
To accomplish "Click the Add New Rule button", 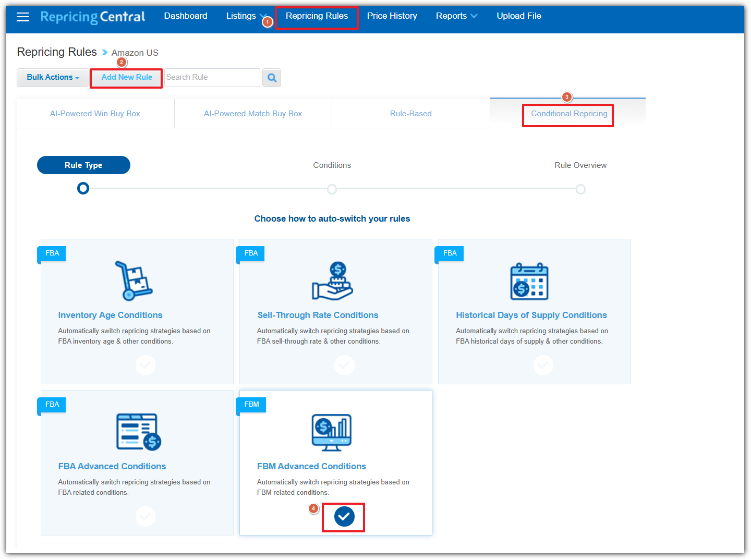I will pos(127,77).
